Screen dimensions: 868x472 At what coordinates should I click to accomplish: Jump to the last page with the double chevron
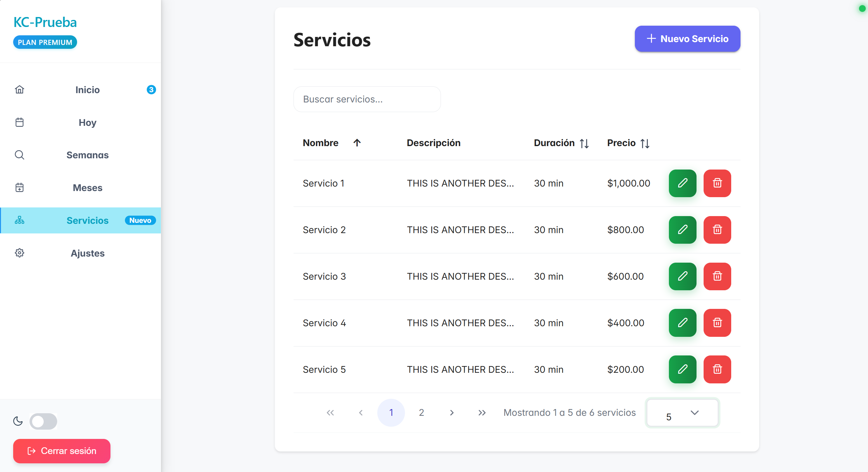click(x=482, y=413)
